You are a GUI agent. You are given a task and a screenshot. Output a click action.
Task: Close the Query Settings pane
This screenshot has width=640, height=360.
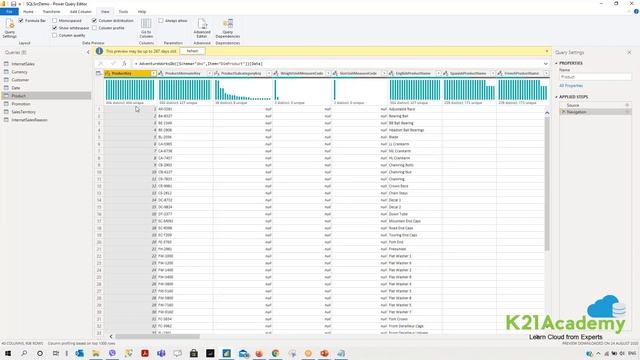[x=629, y=52]
